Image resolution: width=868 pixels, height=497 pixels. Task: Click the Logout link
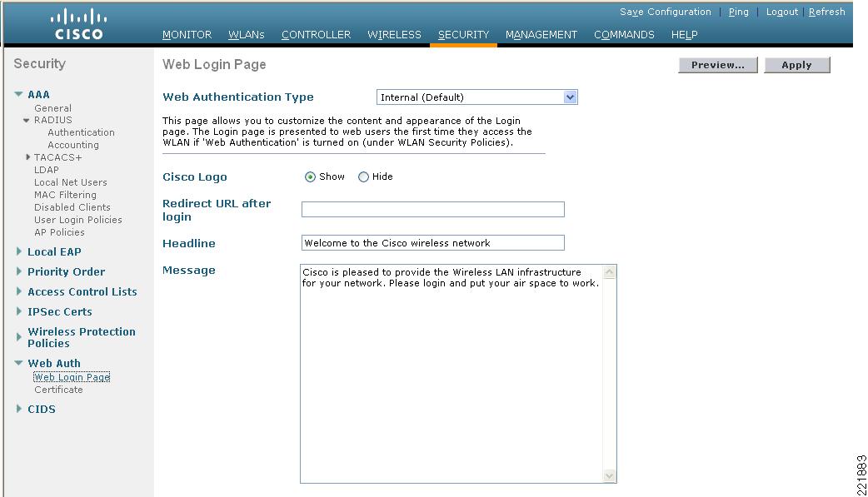click(x=782, y=12)
